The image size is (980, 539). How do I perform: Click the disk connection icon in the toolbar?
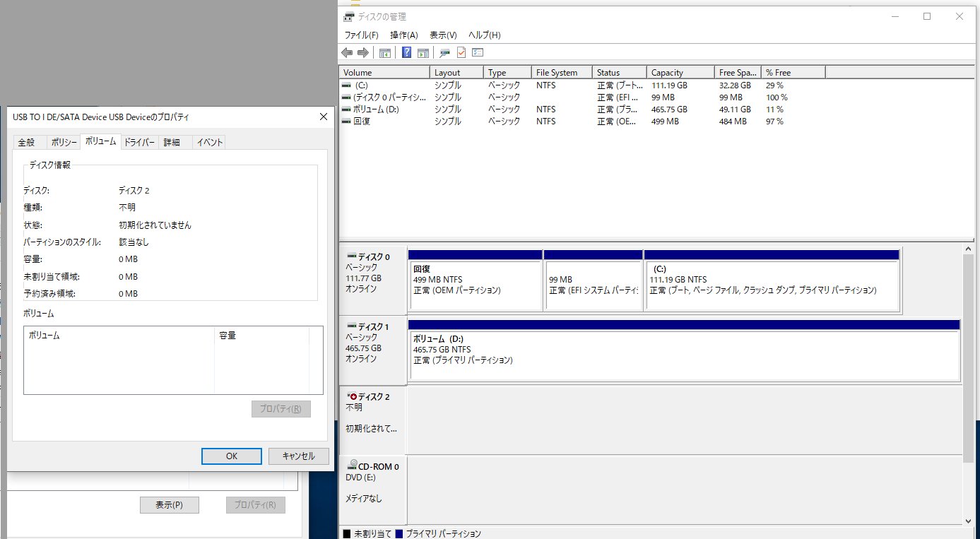point(444,53)
